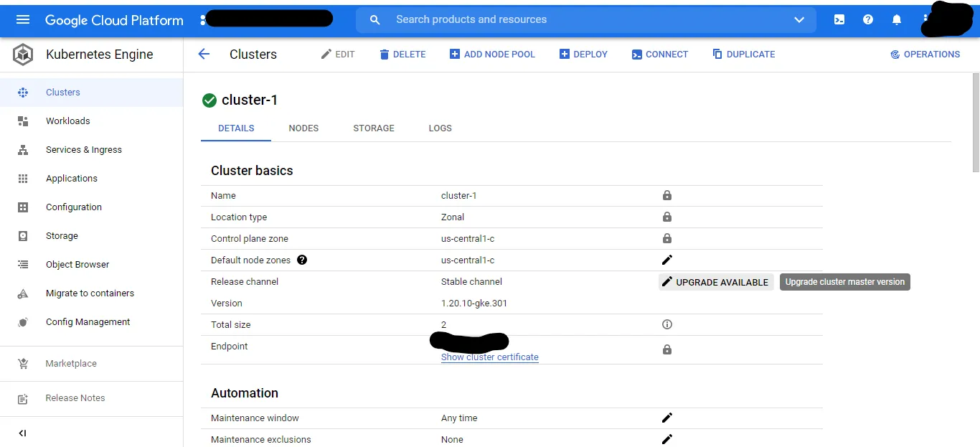
Task: Click ADD NODE POOL button
Action: tap(492, 55)
